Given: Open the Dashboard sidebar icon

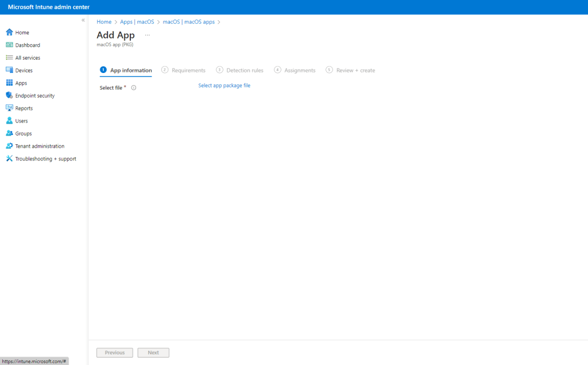Looking at the screenshot, I should (x=9, y=45).
